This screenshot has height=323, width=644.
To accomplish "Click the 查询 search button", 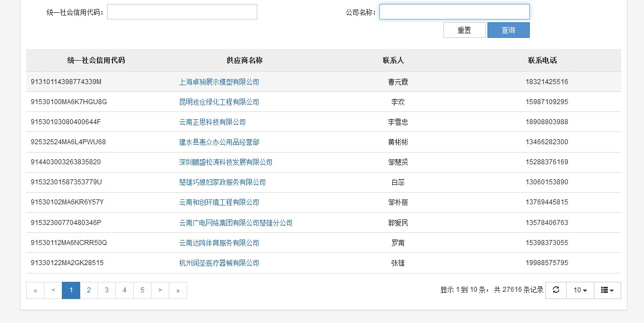I will tap(508, 30).
